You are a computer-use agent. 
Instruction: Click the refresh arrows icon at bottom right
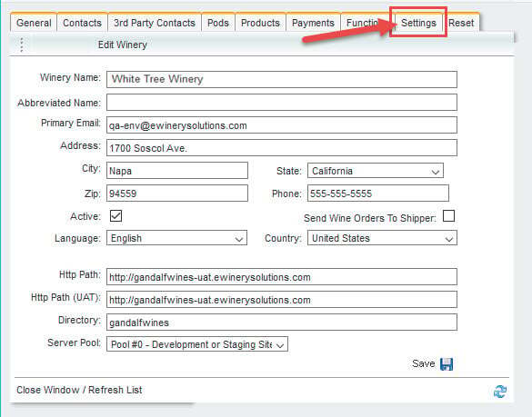500,392
